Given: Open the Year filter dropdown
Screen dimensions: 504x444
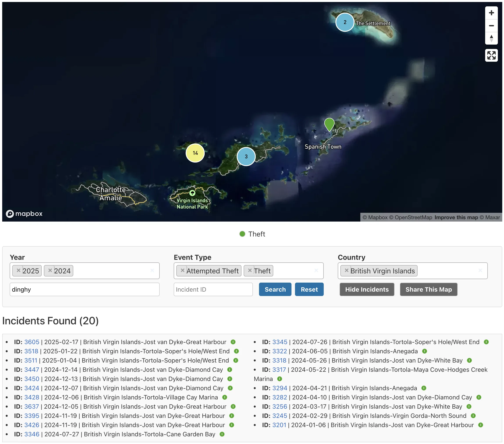Looking at the screenshot, I should click(x=111, y=271).
